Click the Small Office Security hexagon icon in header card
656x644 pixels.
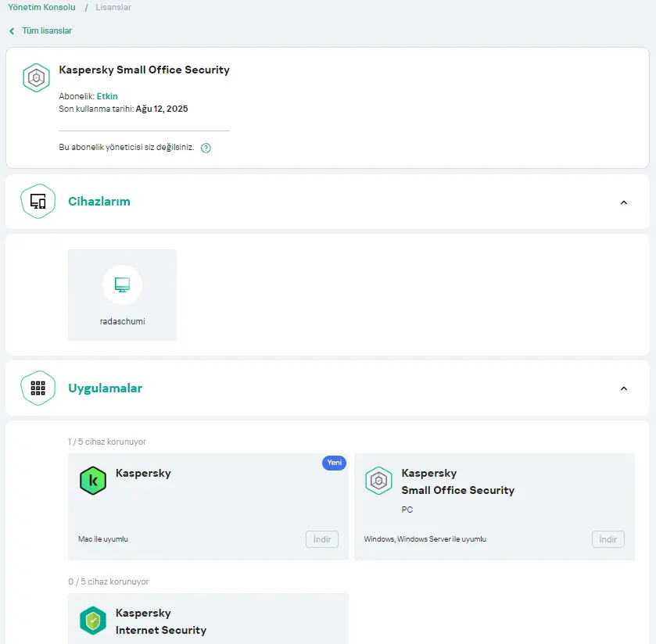(x=37, y=78)
